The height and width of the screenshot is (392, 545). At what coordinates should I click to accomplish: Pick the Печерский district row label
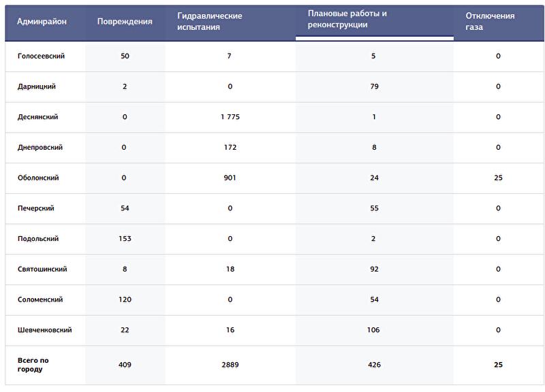pyautogui.click(x=36, y=208)
